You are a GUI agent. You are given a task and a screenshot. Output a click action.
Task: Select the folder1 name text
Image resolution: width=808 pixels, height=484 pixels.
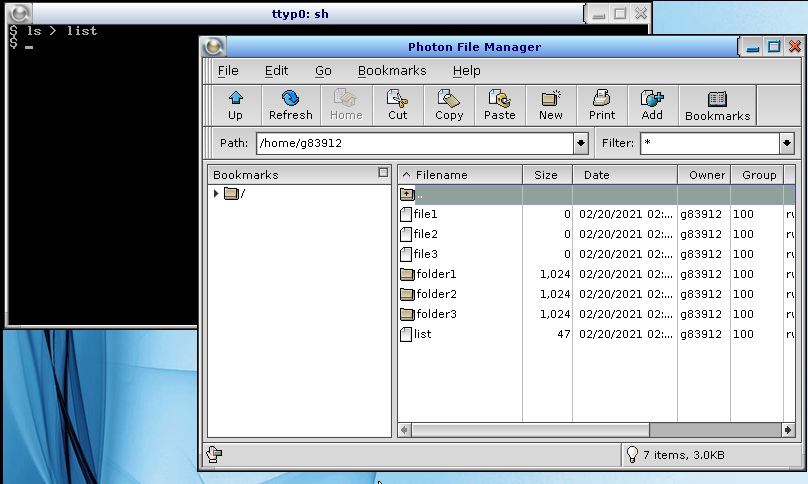pyautogui.click(x=436, y=274)
